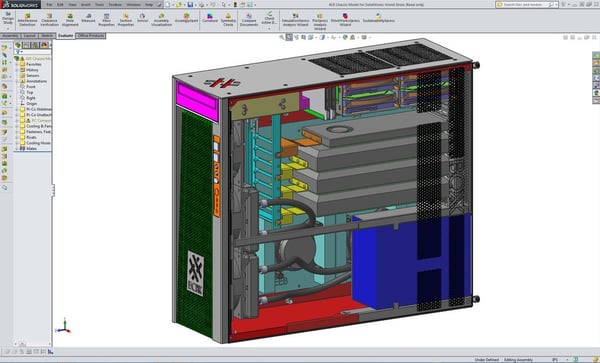
Task: Run Interference Detection
Action: [x=27, y=20]
